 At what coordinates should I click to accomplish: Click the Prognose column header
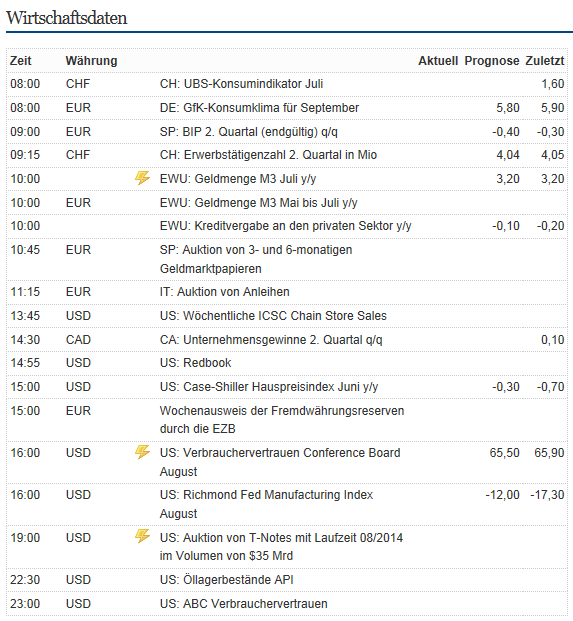point(492,61)
